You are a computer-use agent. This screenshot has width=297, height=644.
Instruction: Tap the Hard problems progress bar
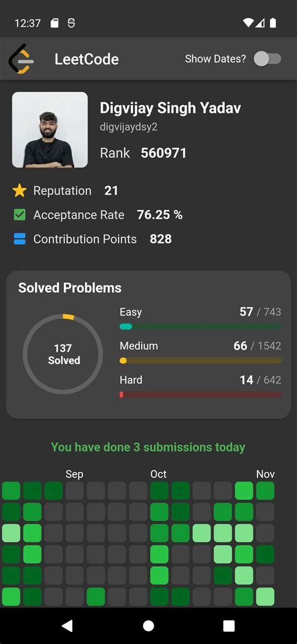(x=201, y=394)
